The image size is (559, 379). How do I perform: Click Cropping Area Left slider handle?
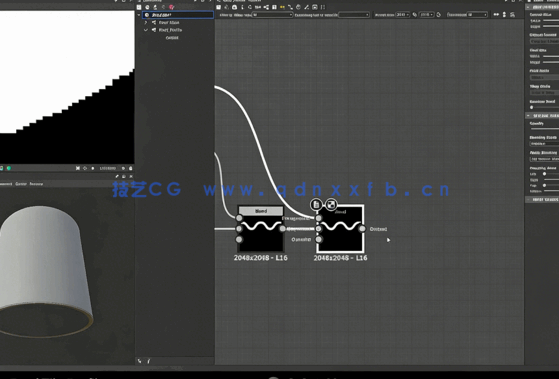point(544,174)
